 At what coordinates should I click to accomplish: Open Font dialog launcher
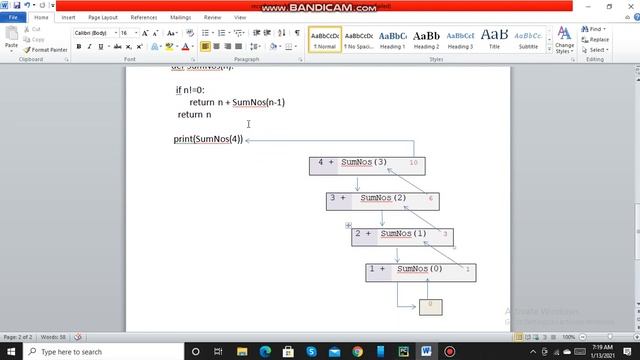pos(193,60)
